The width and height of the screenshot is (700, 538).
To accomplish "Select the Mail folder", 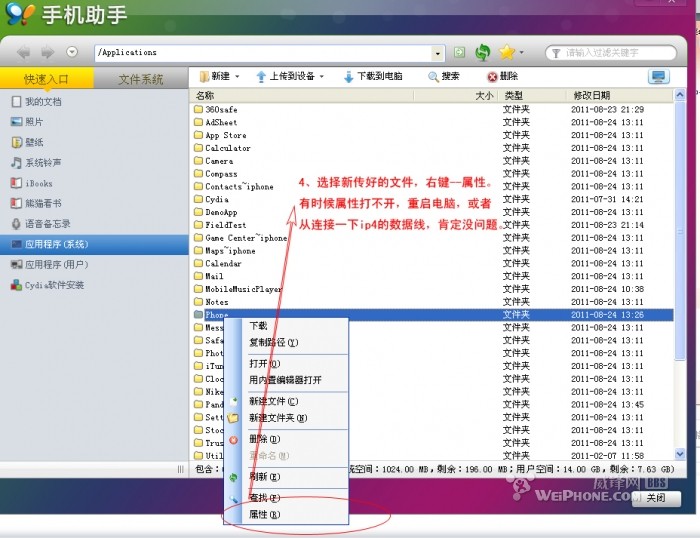I will (209, 276).
